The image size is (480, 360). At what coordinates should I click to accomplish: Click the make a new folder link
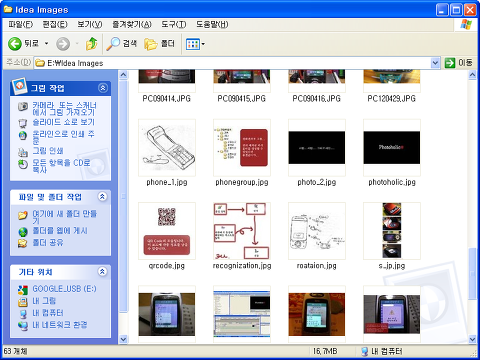[65, 217]
